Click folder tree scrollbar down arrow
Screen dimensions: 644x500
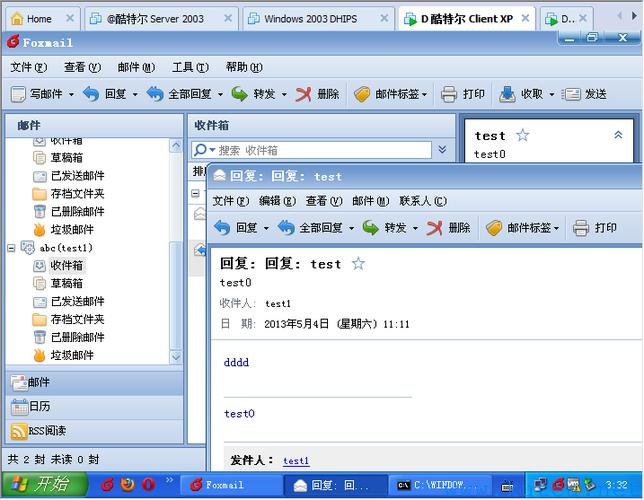coord(176,357)
